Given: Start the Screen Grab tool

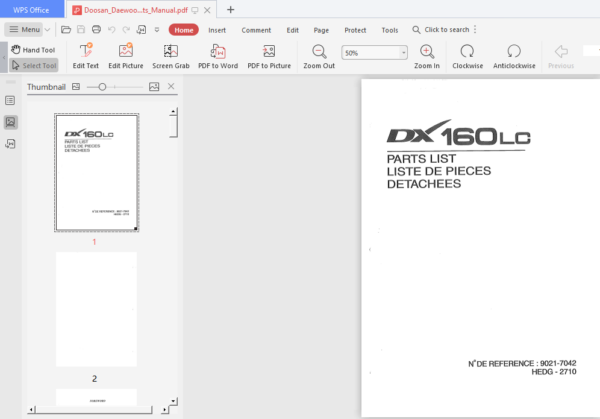Looking at the screenshot, I should (171, 56).
